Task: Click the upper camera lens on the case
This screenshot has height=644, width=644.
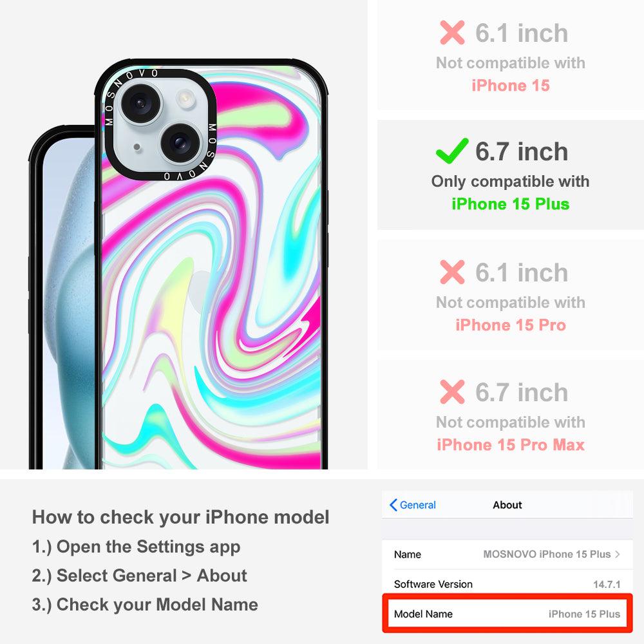Action: click(x=140, y=102)
